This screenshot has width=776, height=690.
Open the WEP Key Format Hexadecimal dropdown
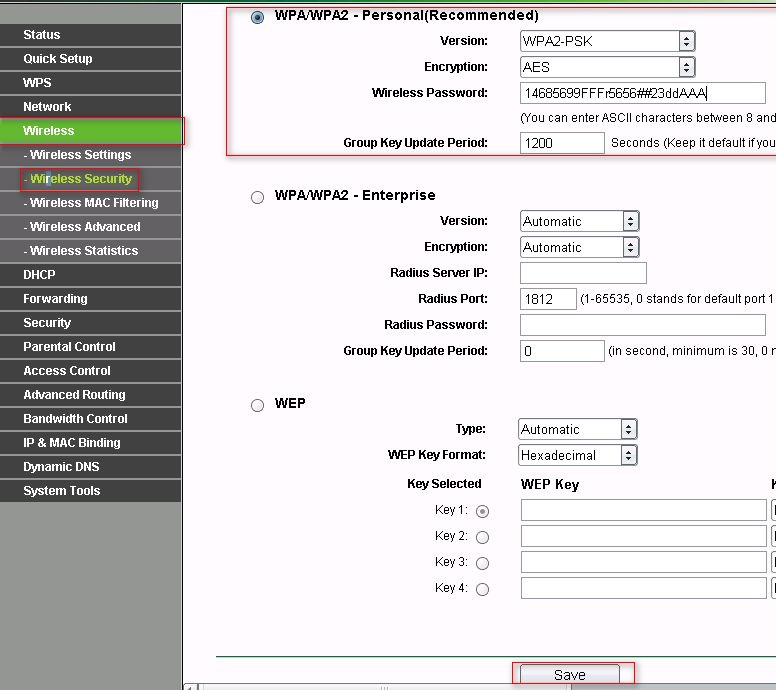point(578,455)
